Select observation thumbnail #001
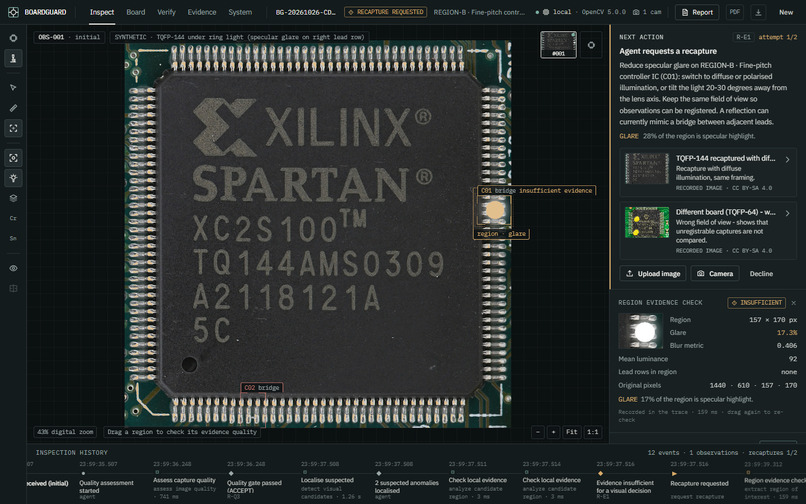Image resolution: width=806 pixels, height=504 pixels. coord(558,45)
